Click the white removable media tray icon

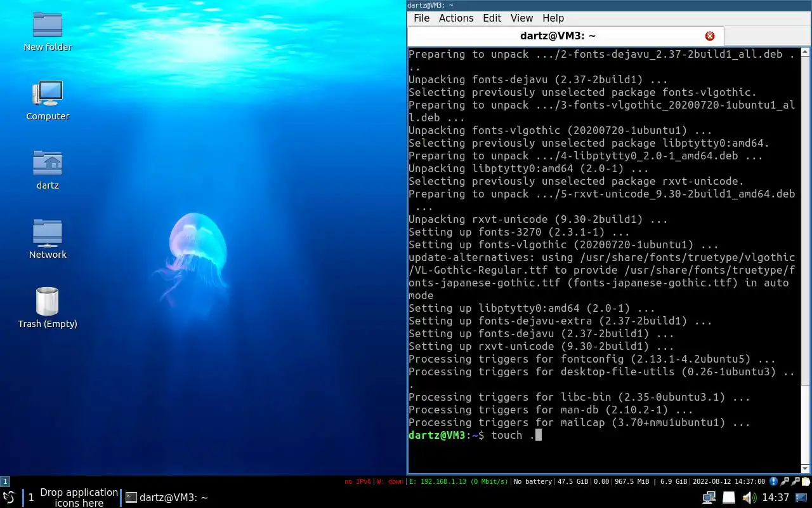click(x=729, y=498)
